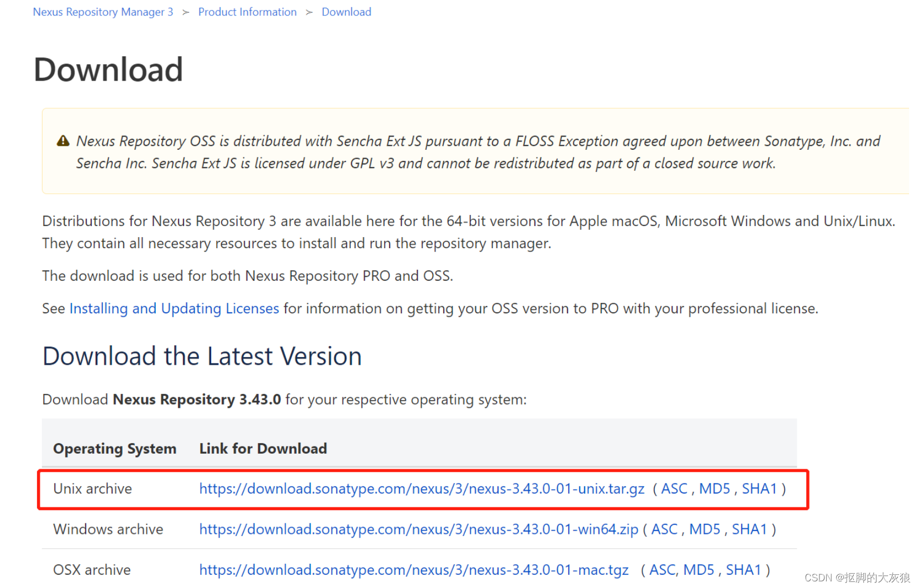Click the Download breadcrumb link
The width and height of the screenshot is (919, 588).
point(346,12)
